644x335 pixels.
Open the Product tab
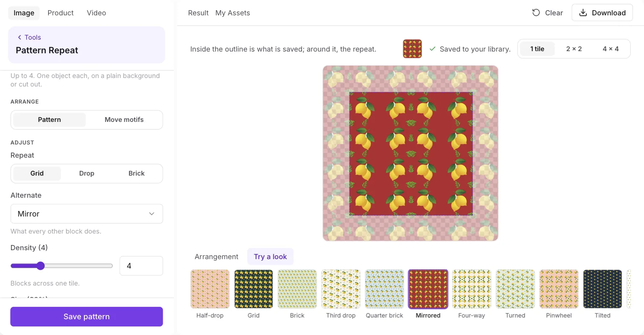coord(60,13)
